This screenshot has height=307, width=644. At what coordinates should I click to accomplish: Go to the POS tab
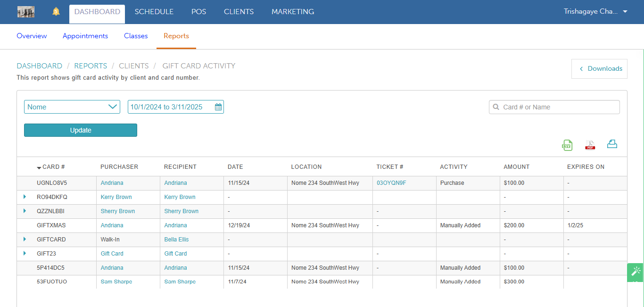point(199,12)
